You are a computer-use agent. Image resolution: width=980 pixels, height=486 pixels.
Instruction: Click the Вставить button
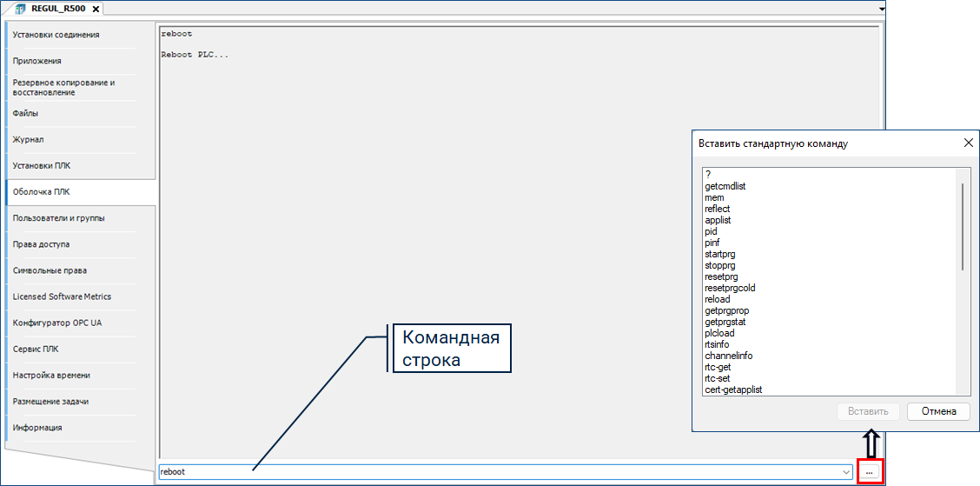tap(868, 411)
